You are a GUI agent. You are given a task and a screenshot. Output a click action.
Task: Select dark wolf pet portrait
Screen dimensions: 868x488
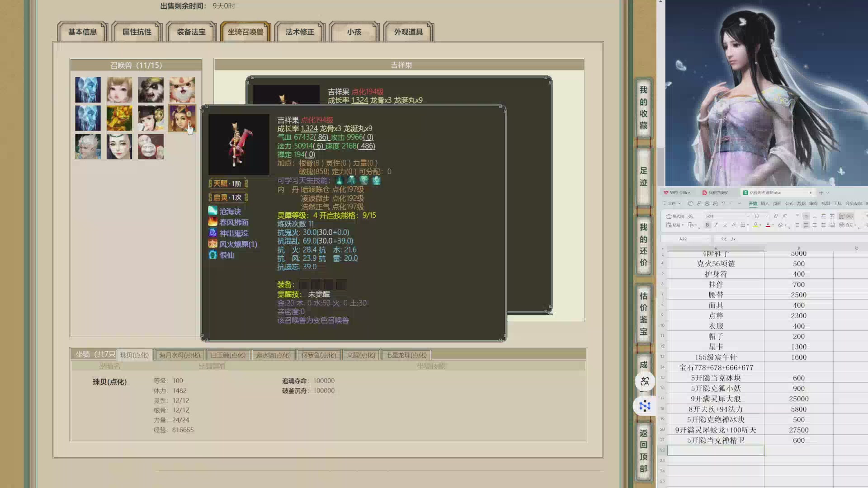point(151,89)
